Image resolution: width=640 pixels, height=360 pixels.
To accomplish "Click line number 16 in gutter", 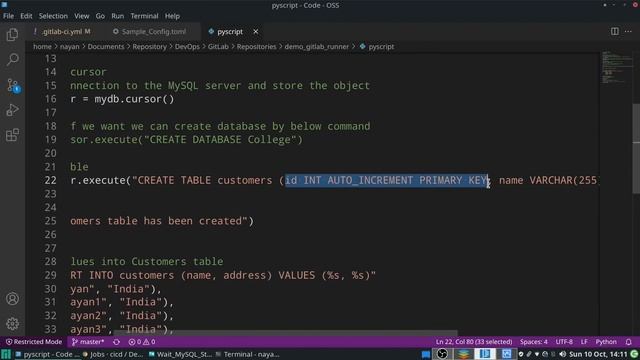I will (51, 99).
